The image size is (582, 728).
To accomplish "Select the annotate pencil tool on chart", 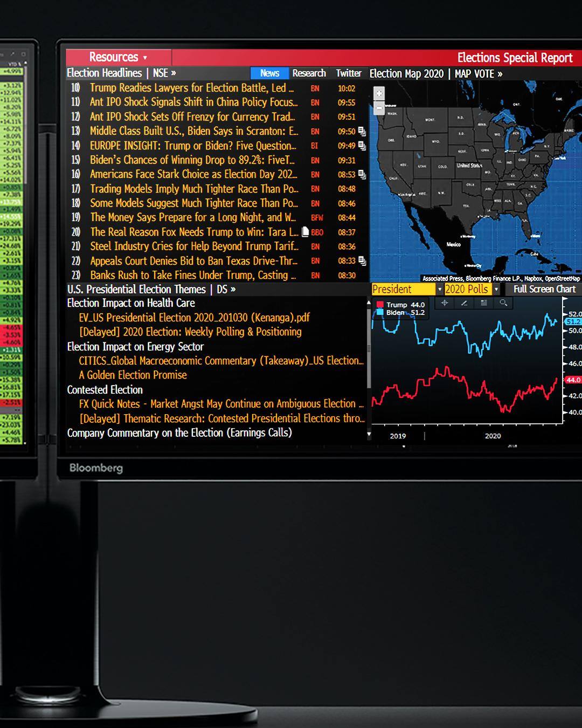I will point(464,303).
